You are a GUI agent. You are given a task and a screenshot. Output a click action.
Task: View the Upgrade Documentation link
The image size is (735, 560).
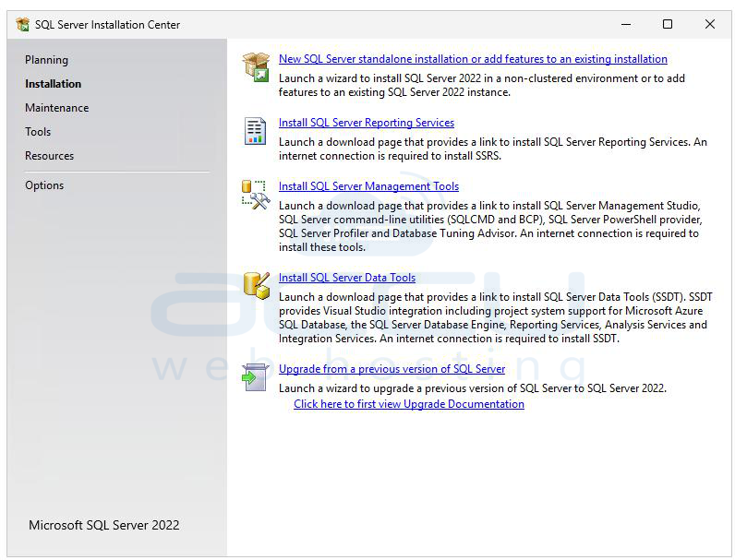[x=408, y=404]
